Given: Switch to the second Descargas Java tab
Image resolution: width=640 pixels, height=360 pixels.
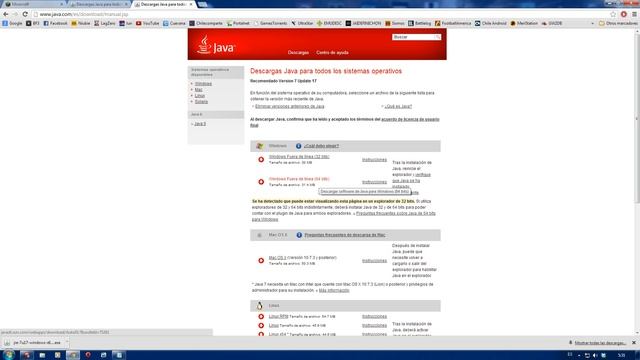Looking at the screenshot, I should coord(99,4).
